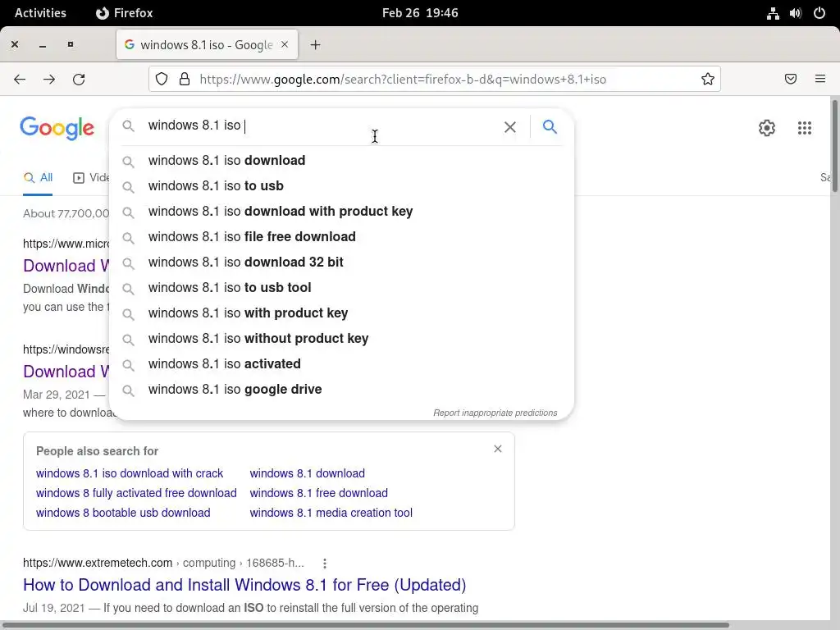The height and width of the screenshot is (630, 840).
Task: Open the Google apps grid
Action: tap(804, 127)
